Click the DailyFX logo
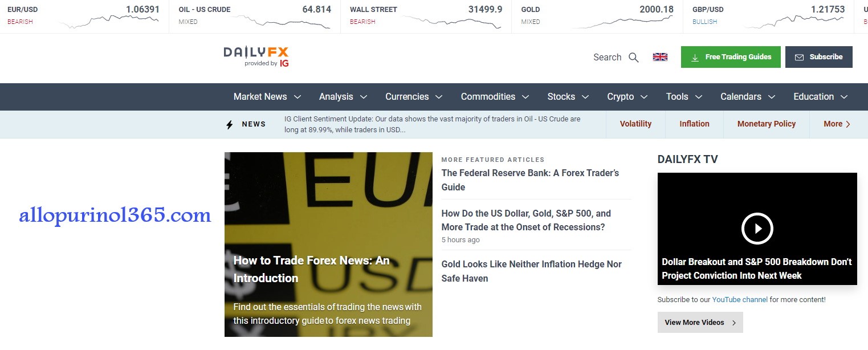This screenshot has width=868, height=350. pyautogui.click(x=256, y=57)
